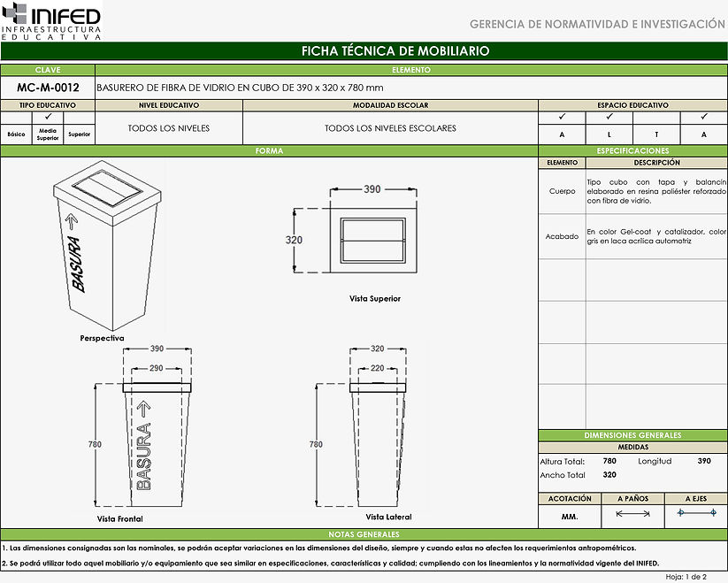Click the "FORMA" section header
Screen dimensions: 728x583
[269, 151]
